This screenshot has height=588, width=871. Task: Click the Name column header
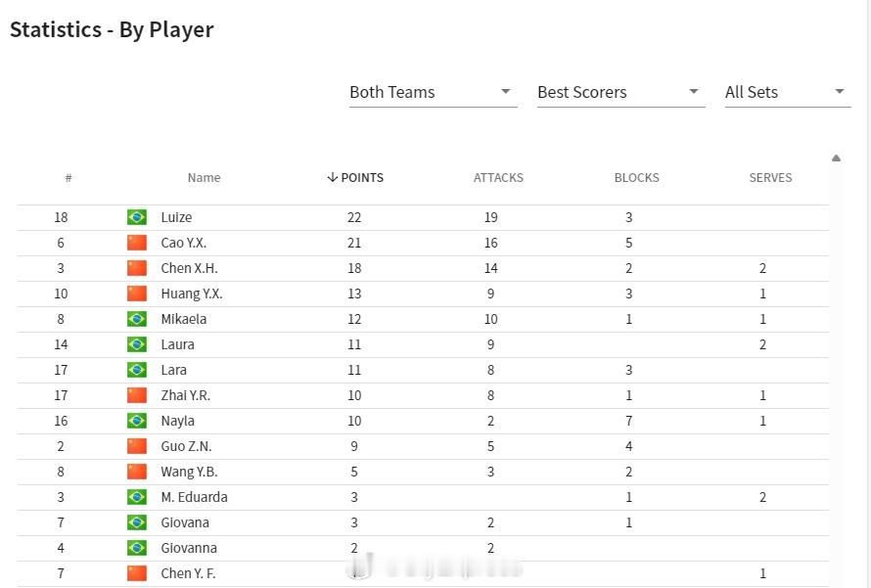pos(204,178)
